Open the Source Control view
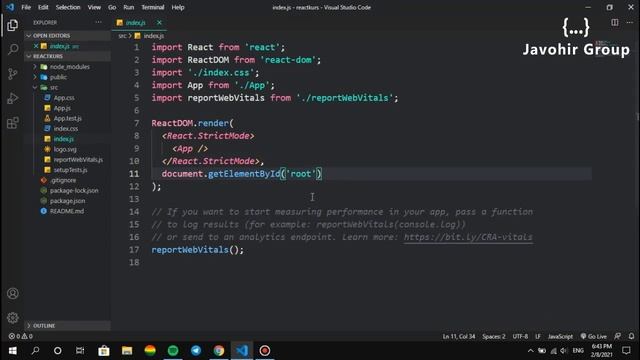640x360 pixels. [x=13, y=74]
